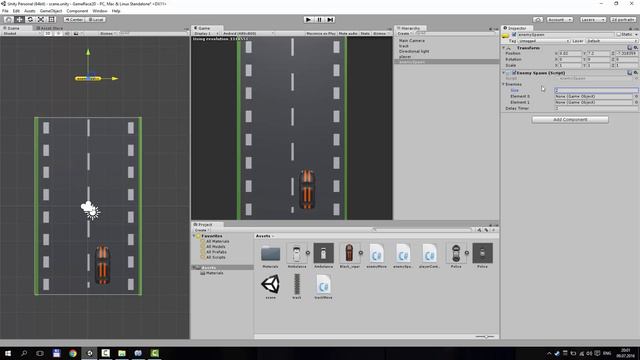
Task: Open the Assets menu
Action: [x=30, y=11]
